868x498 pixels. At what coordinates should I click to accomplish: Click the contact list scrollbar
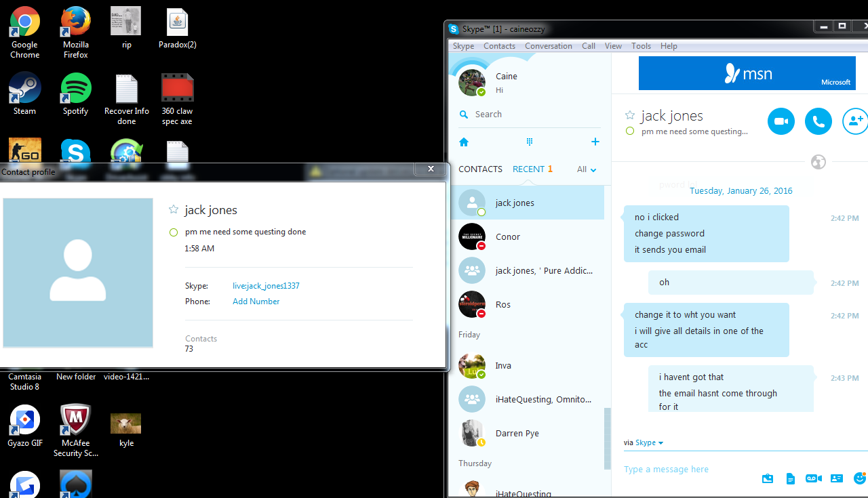click(x=608, y=438)
